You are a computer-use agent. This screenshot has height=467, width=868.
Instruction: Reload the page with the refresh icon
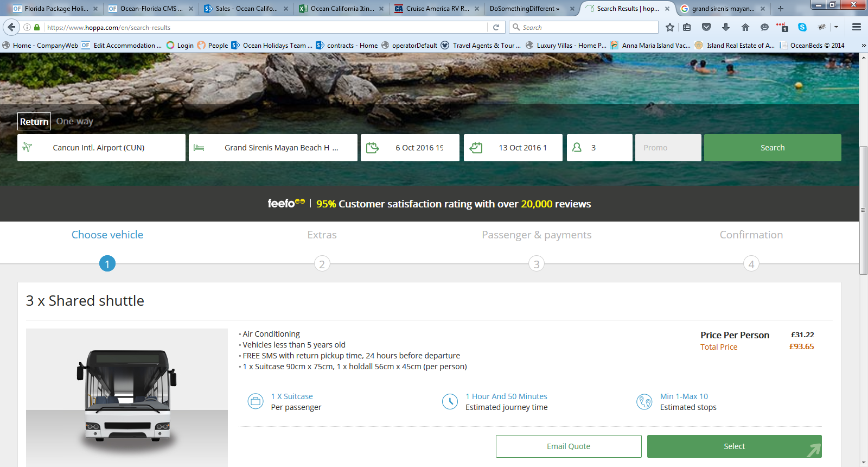[x=496, y=27]
